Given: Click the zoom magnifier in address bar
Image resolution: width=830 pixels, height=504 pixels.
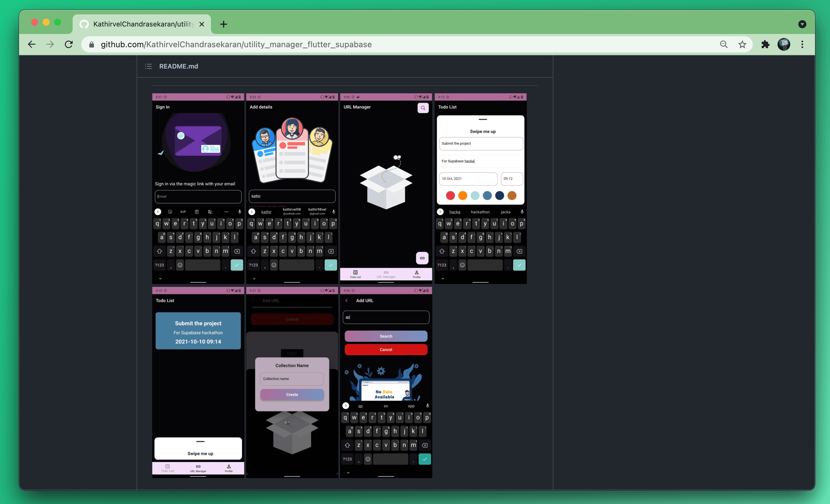Looking at the screenshot, I should [724, 44].
